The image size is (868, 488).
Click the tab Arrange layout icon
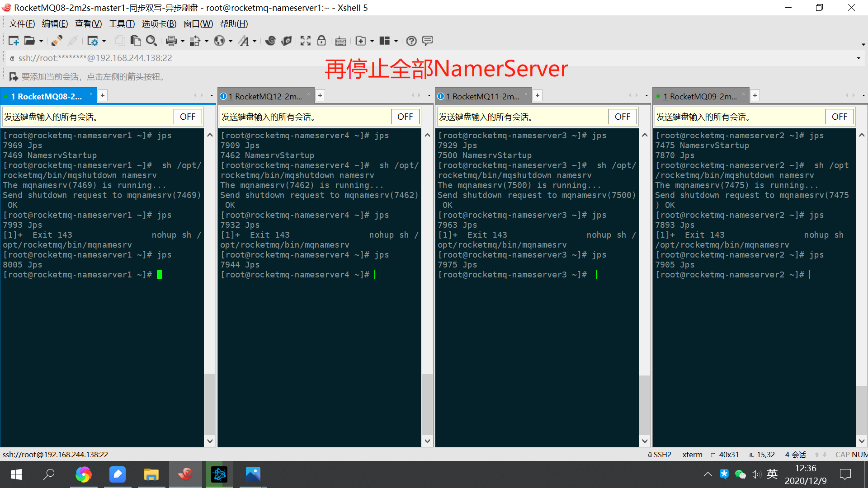(385, 41)
